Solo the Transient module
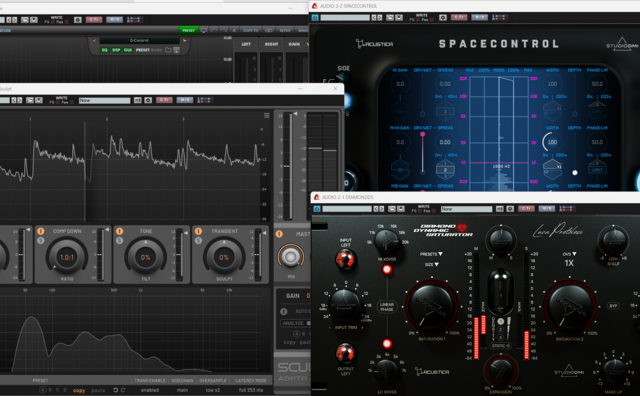Image resolution: width=640 pixels, height=396 pixels. coord(198,240)
